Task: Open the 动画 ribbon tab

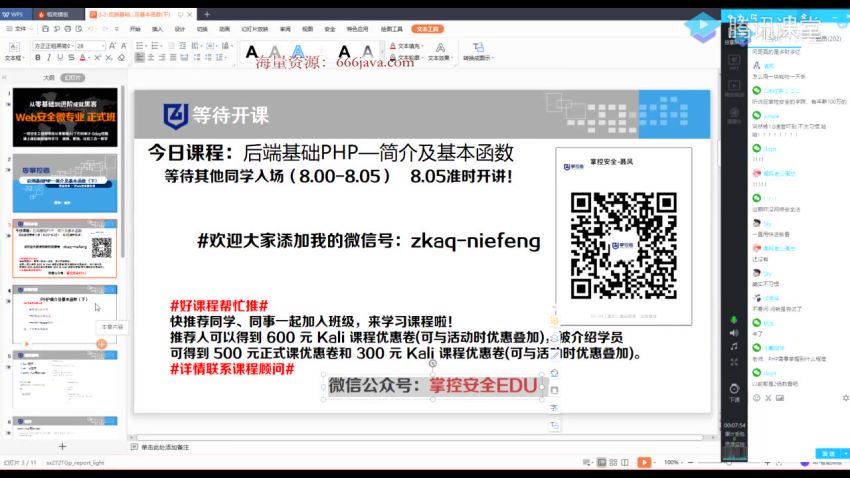Action: tap(225, 29)
